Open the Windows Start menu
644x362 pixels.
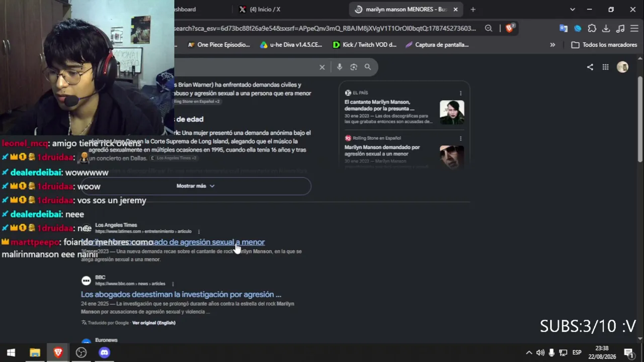(x=11, y=352)
